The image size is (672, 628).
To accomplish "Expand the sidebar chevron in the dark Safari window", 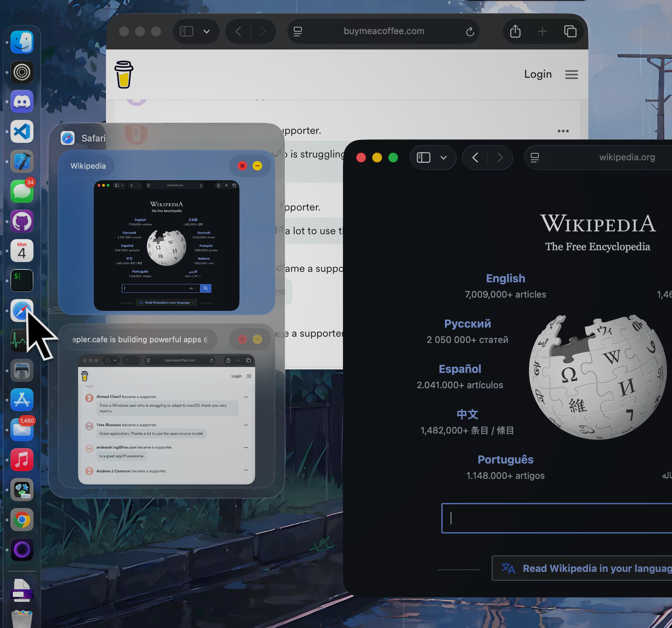I will click(444, 158).
